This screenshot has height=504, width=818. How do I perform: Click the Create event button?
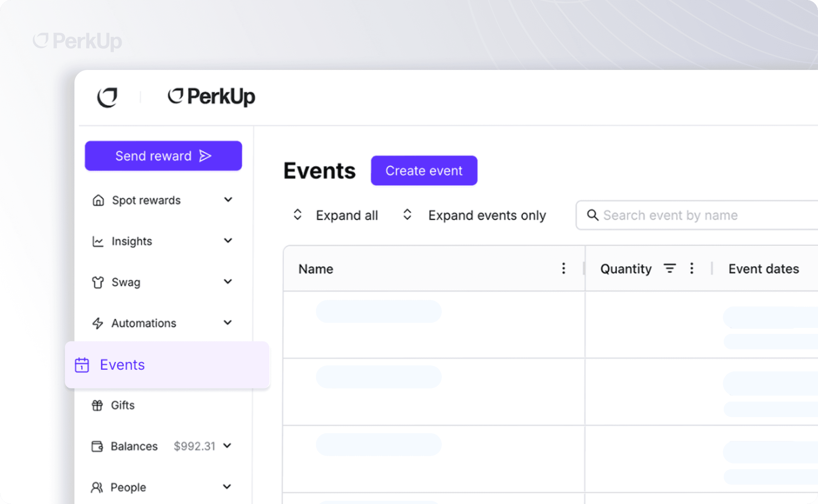point(424,171)
